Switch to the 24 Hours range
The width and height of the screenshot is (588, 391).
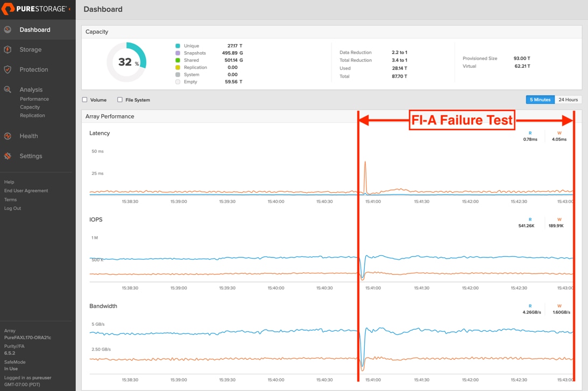coord(568,100)
